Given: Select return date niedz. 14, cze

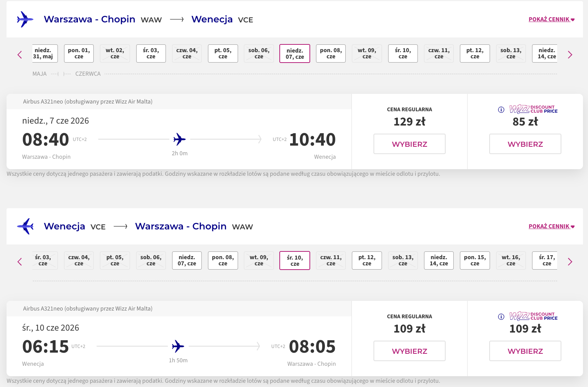Looking at the screenshot, I should click(439, 260).
